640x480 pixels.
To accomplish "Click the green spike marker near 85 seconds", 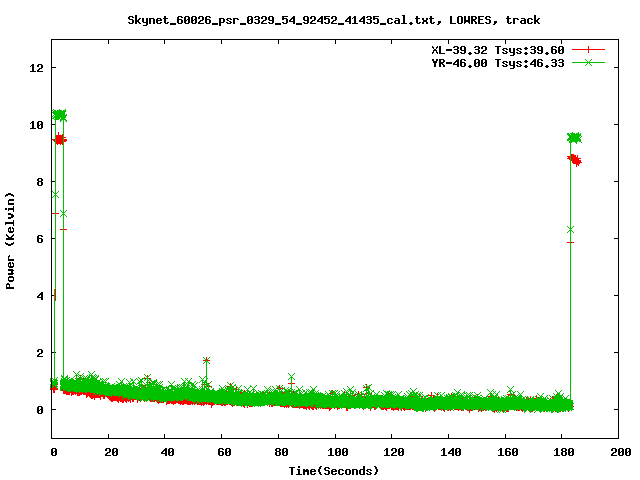I will coord(291,376).
